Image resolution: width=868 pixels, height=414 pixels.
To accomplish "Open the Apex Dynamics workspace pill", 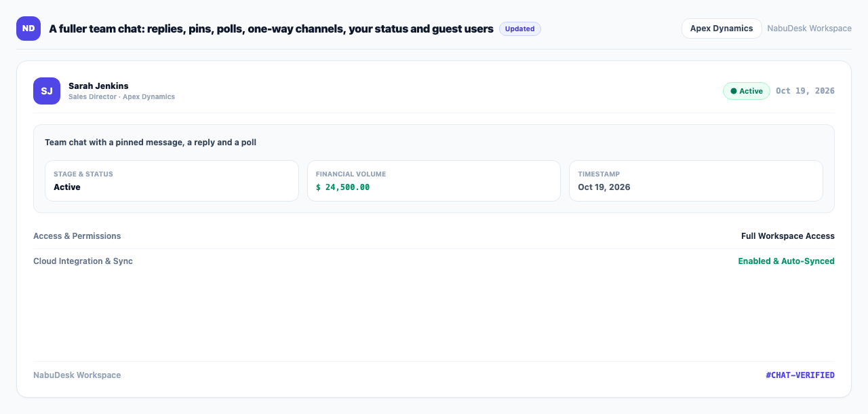I will (x=722, y=29).
